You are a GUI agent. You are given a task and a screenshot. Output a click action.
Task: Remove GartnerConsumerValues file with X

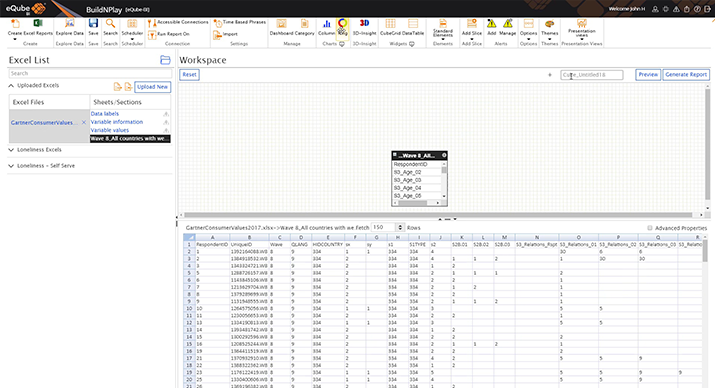(x=83, y=123)
